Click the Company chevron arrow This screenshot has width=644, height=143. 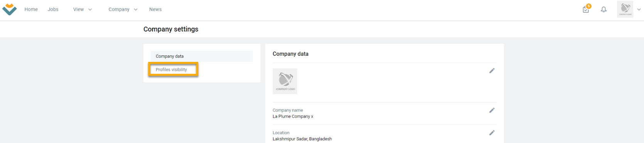tap(136, 10)
